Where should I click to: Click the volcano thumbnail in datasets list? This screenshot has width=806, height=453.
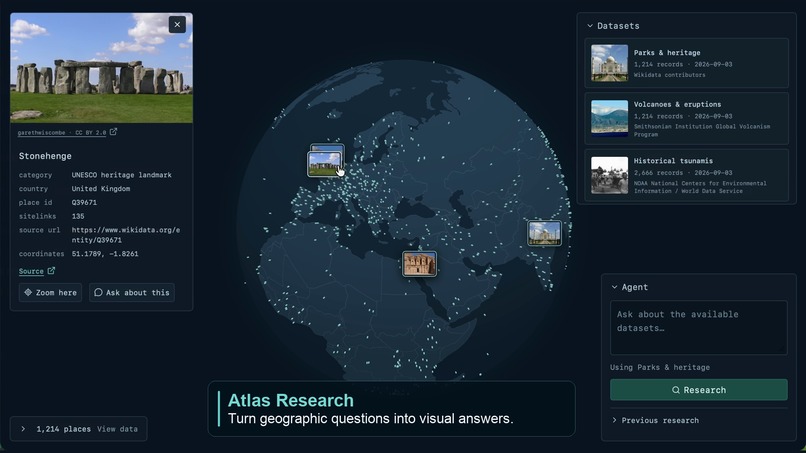click(609, 118)
